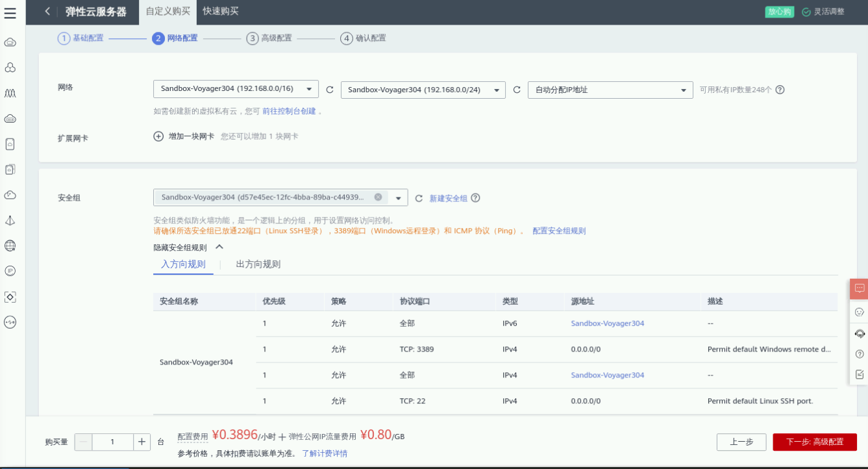Jump to step 3 高级配置
The height and width of the screenshot is (469, 868).
pyautogui.click(x=269, y=38)
